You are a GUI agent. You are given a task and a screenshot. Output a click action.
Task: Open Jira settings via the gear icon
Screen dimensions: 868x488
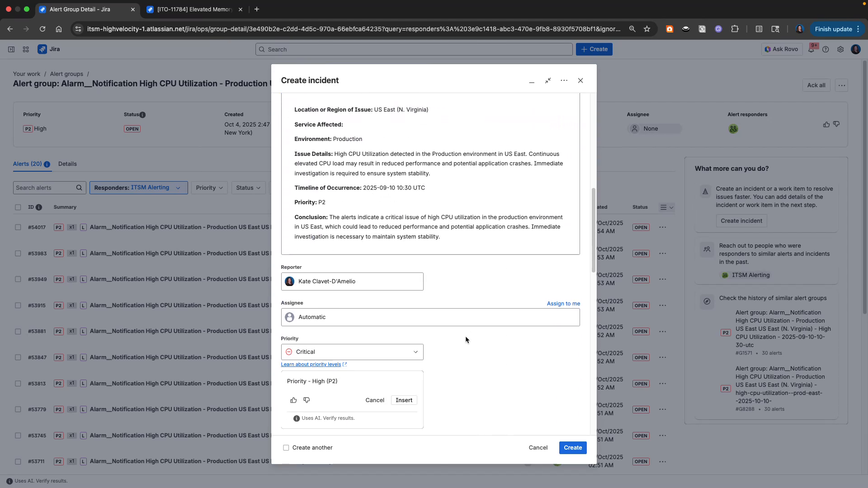tap(841, 49)
